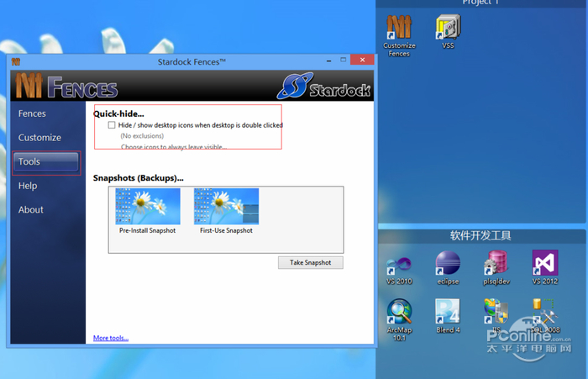The width and height of the screenshot is (588, 379).
Task: Open the Help sidebar section
Action: click(28, 186)
